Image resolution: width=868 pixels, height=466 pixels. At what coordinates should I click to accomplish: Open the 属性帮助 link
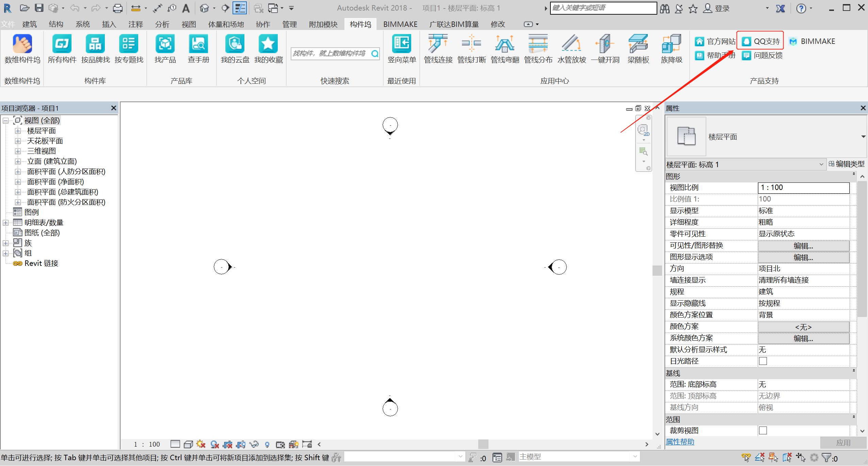680,442
